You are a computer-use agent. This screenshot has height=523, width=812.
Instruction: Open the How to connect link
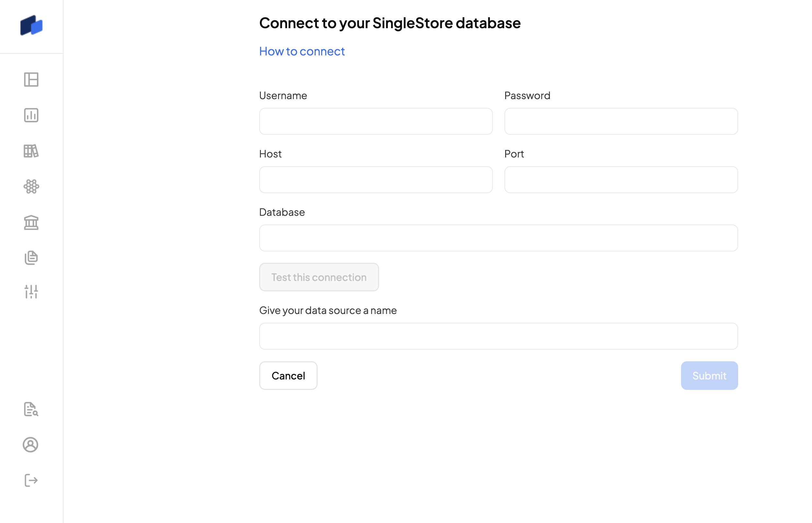tap(302, 51)
